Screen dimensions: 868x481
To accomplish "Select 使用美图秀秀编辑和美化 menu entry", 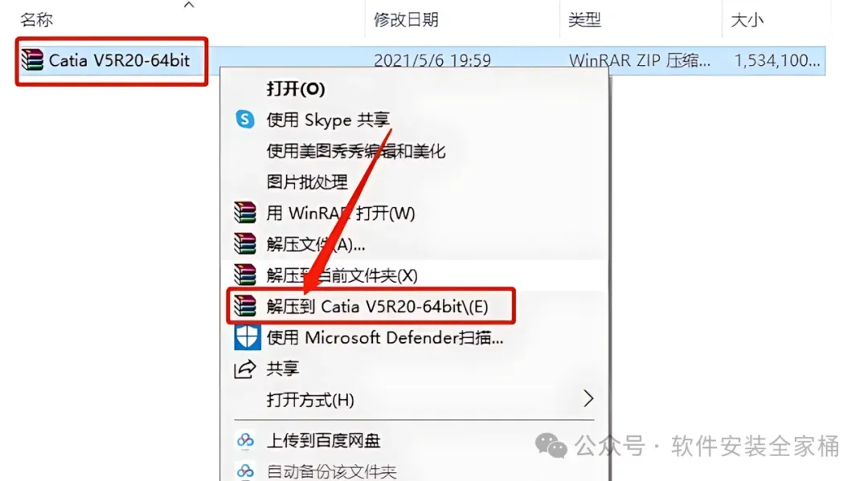I will tap(356, 151).
